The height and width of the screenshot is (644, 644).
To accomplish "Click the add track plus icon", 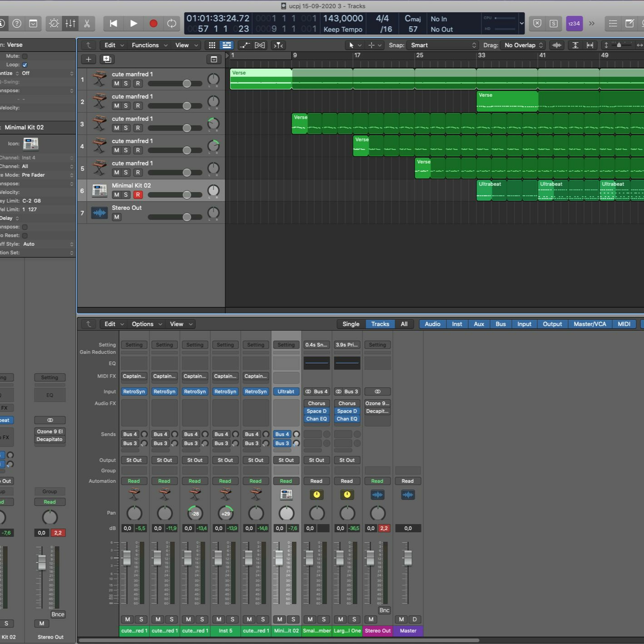I will (89, 59).
